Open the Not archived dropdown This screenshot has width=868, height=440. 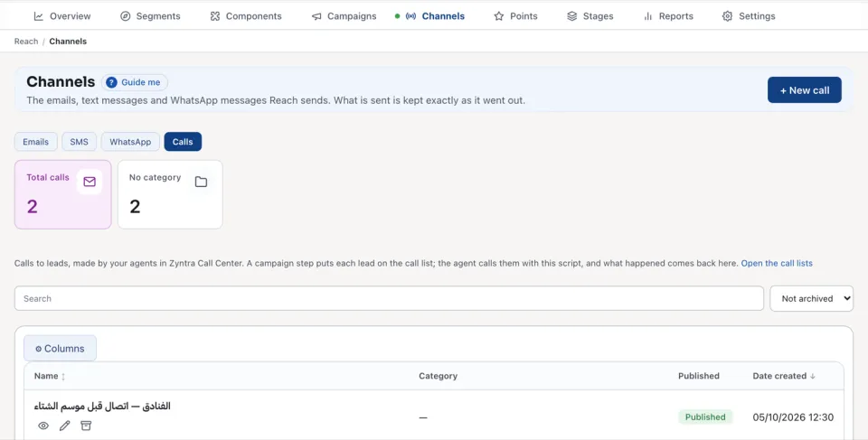coord(812,298)
